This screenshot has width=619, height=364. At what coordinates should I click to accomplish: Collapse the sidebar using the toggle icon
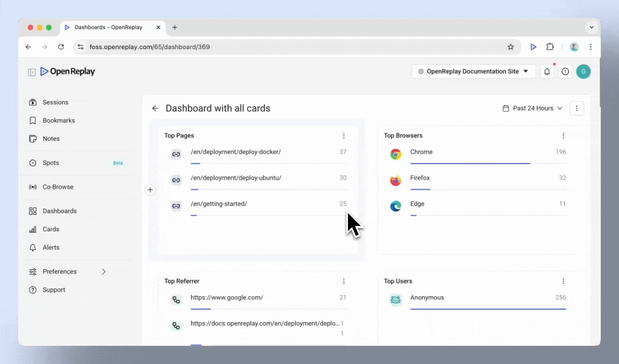click(32, 72)
